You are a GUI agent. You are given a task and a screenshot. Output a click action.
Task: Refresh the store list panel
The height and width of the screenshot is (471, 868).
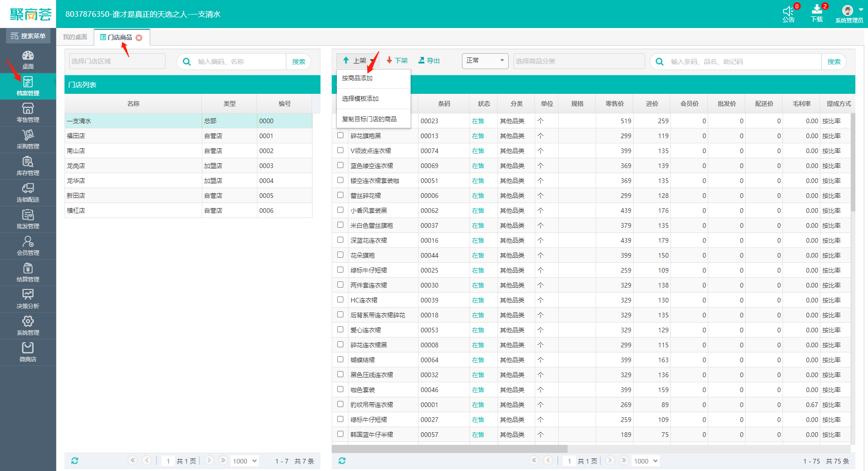click(x=75, y=461)
